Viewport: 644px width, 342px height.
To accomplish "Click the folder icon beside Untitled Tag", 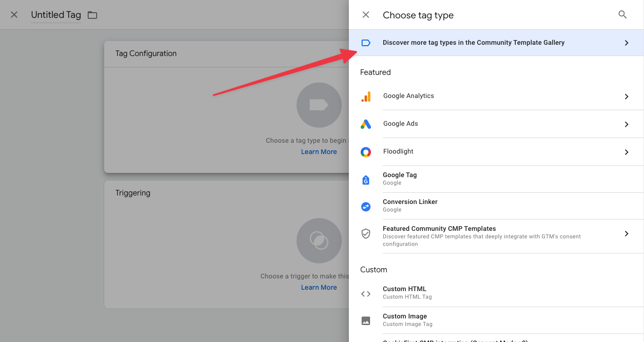I will coord(92,15).
